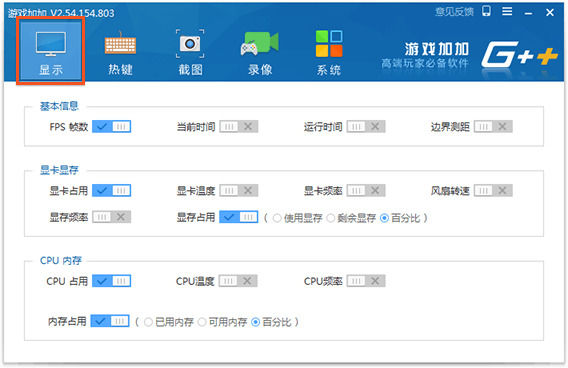The image size is (568, 368).
Task: Turn off the 显卡占用 toggle
Action: [112, 191]
